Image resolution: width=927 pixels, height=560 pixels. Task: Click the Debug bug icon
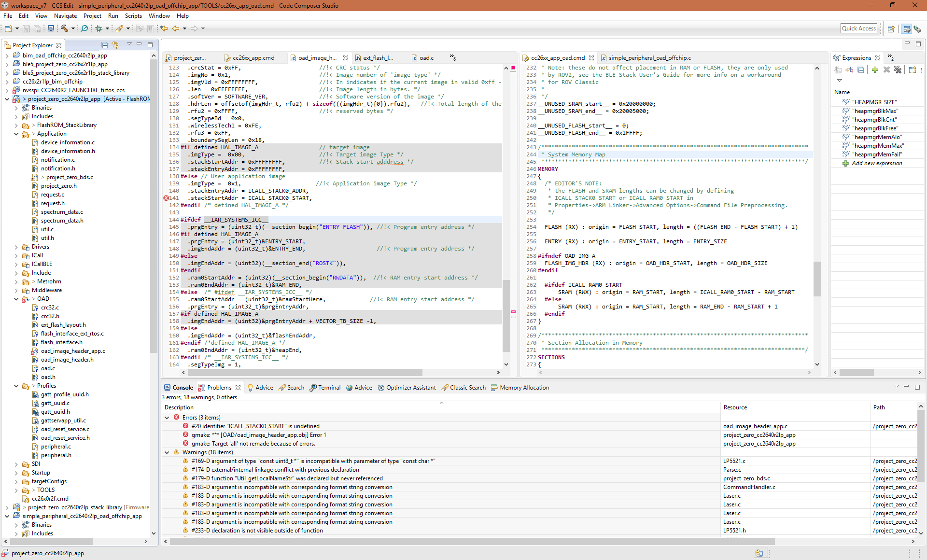coord(98,28)
